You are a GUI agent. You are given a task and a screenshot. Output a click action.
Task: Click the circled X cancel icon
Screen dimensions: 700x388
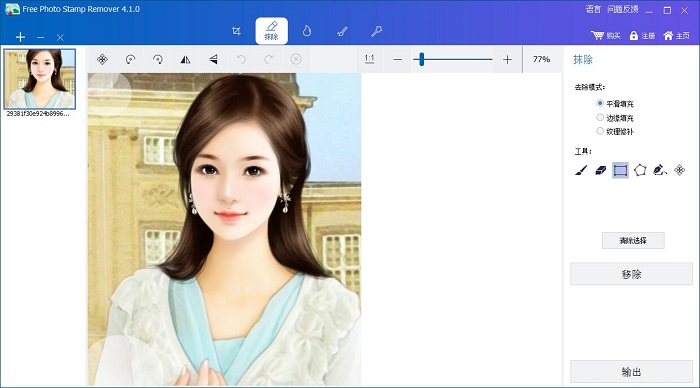[296, 59]
